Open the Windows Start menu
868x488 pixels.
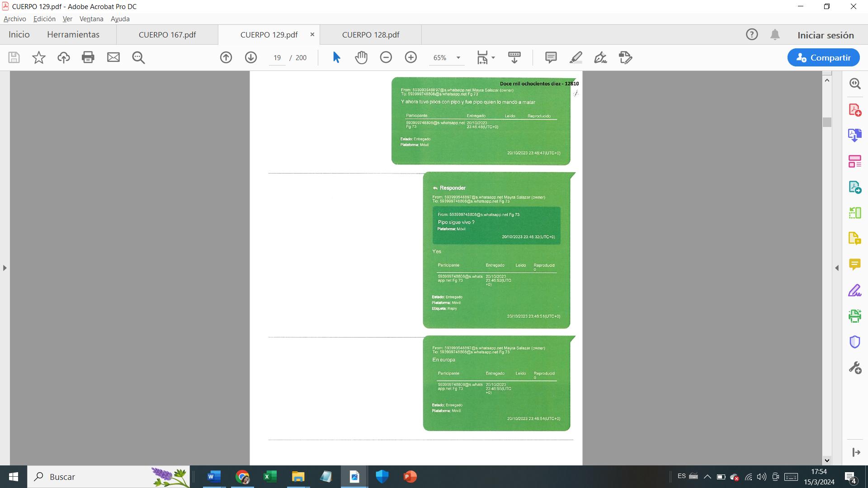point(14,477)
